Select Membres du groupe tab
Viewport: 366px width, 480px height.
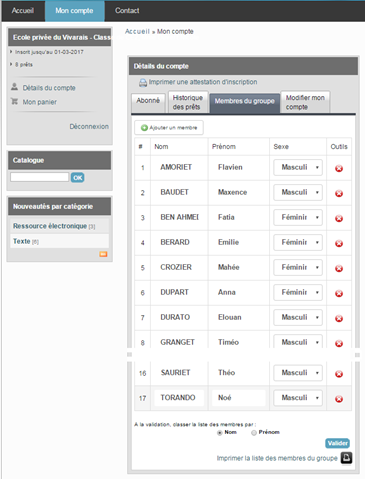(244, 103)
